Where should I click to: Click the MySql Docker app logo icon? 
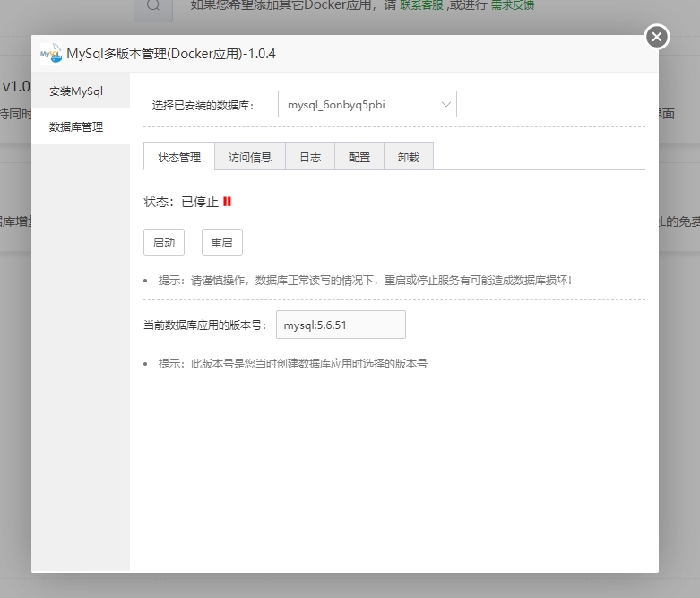tap(51, 54)
